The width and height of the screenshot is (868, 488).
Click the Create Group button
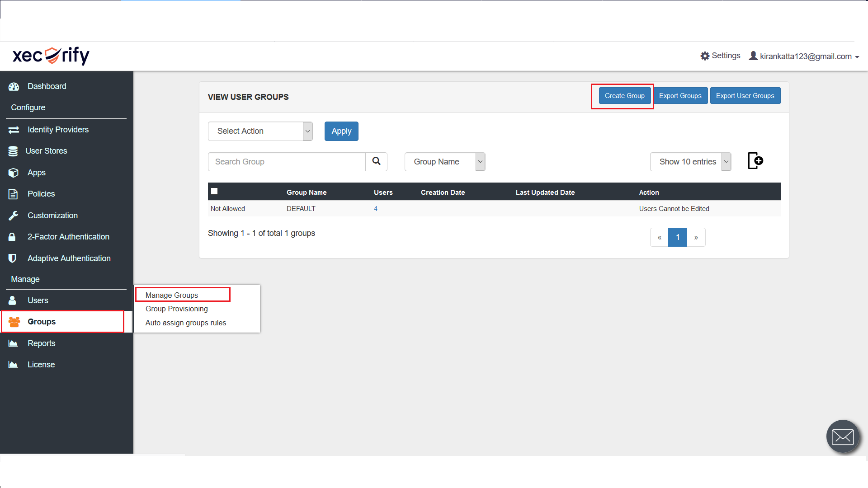point(625,96)
